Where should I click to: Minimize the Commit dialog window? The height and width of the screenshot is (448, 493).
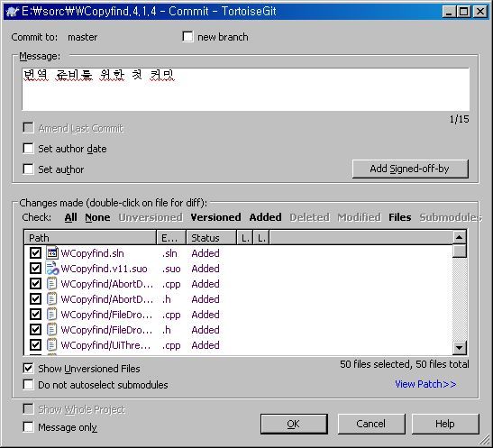click(449, 12)
